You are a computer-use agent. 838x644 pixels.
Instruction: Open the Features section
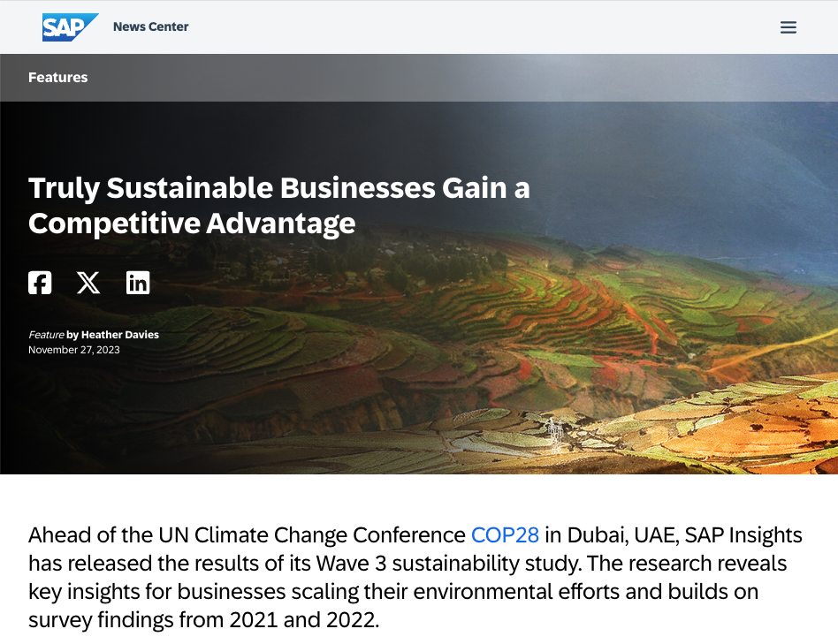[57, 78]
